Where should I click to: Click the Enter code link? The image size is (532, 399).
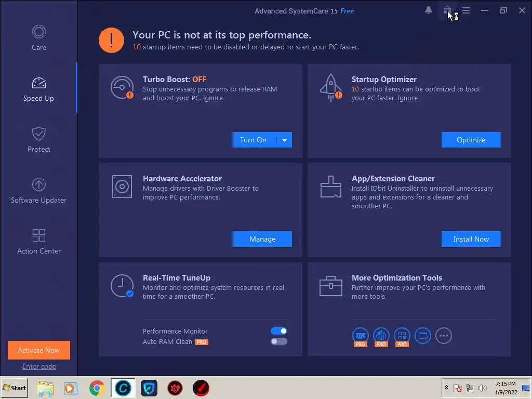[x=39, y=366]
